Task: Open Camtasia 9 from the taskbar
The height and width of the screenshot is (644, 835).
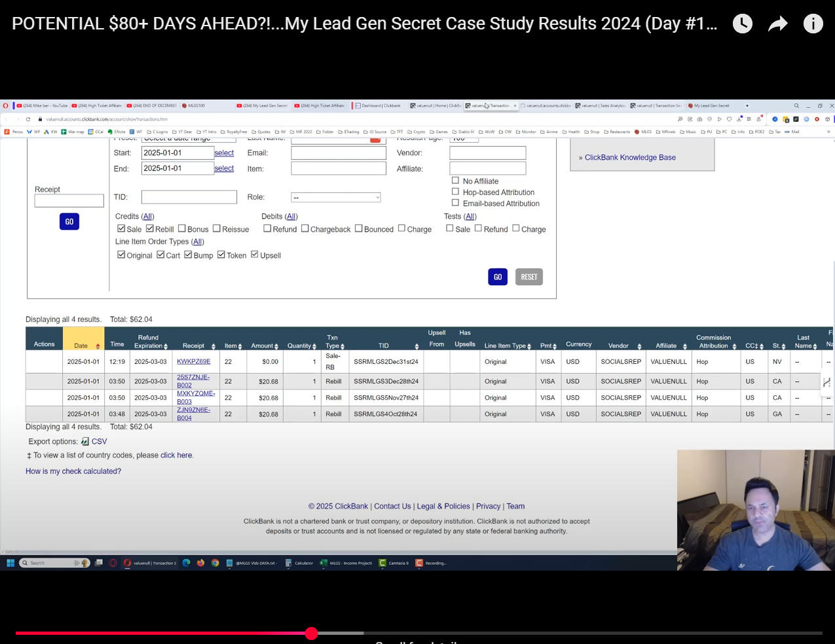Action: pyautogui.click(x=394, y=563)
